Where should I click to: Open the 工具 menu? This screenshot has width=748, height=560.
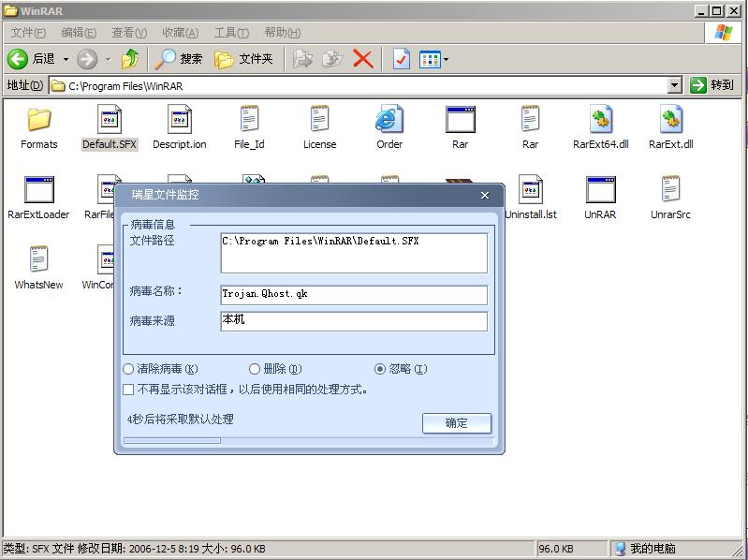231,33
